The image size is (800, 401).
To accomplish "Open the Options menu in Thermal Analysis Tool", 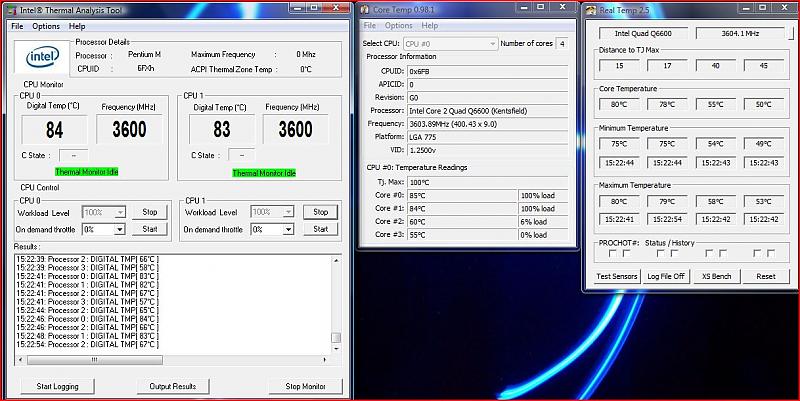I will coord(46,26).
